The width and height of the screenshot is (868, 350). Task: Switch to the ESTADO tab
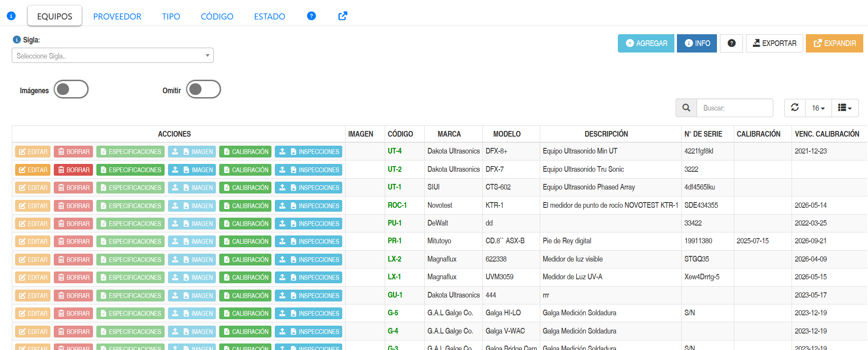270,16
